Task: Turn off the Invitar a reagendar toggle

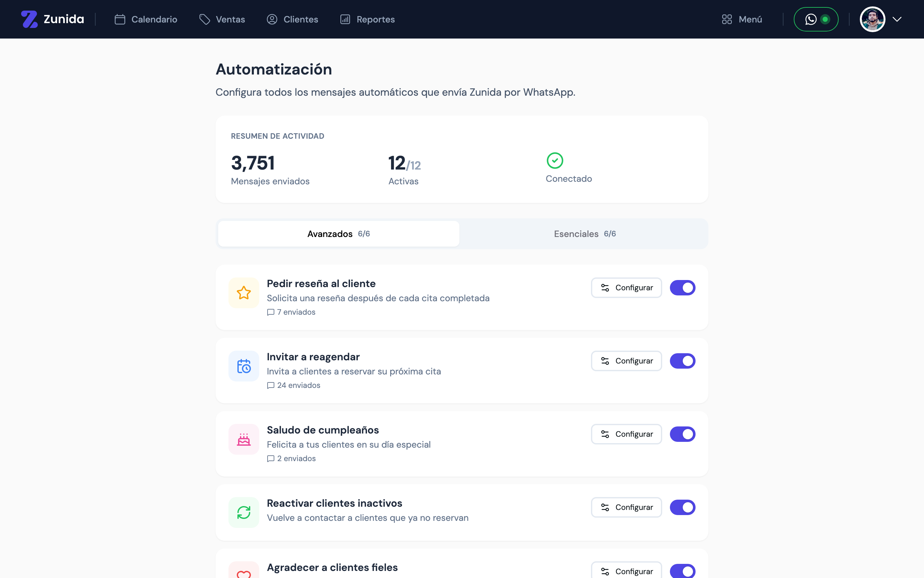Action: (682, 361)
